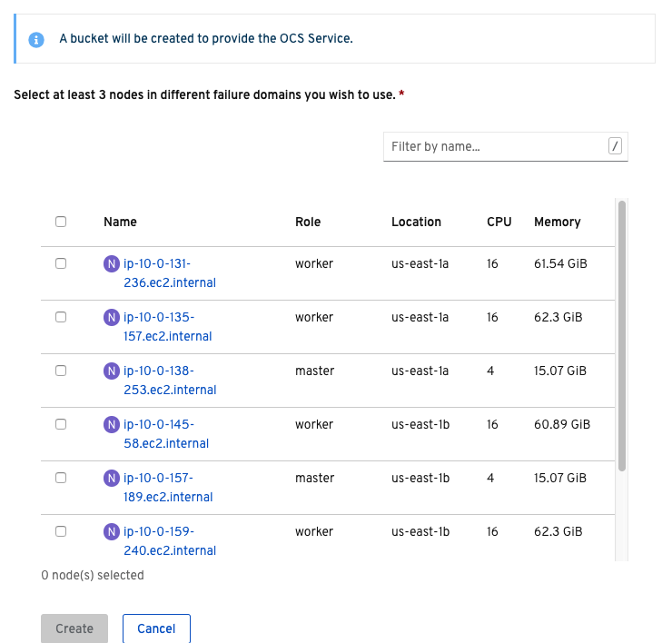
Task: Sort nodes by the Memory column header
Action: coord(557,222)
